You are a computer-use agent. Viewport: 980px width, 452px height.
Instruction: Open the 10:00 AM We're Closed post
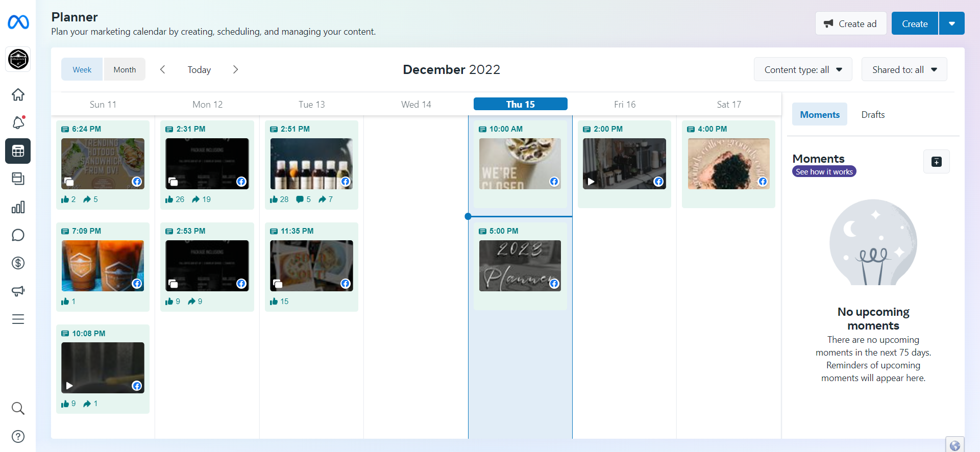(520, 164)
